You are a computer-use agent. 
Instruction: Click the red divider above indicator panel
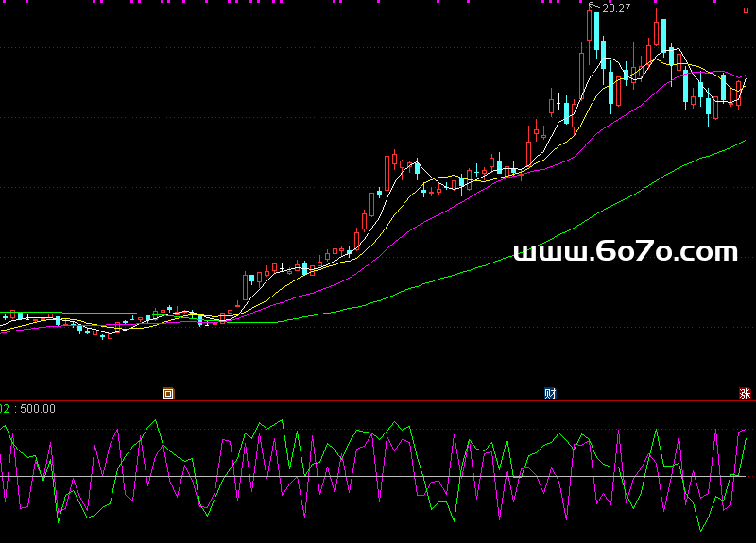[x=378, y=400]
